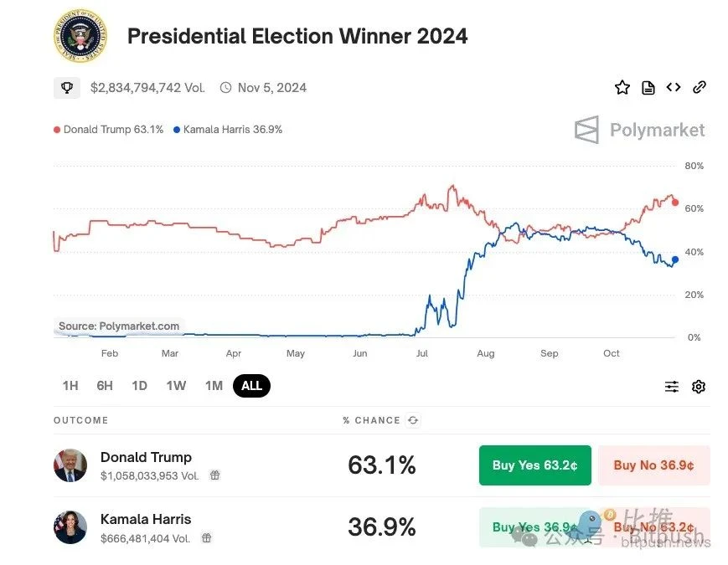Click the star favorite icon
The width and height of the screenshot is (728, 565).
click(622, 87)
